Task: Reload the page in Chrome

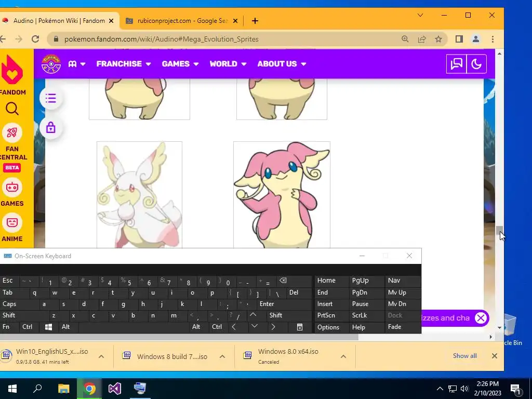Action: (x=35, y=39)
